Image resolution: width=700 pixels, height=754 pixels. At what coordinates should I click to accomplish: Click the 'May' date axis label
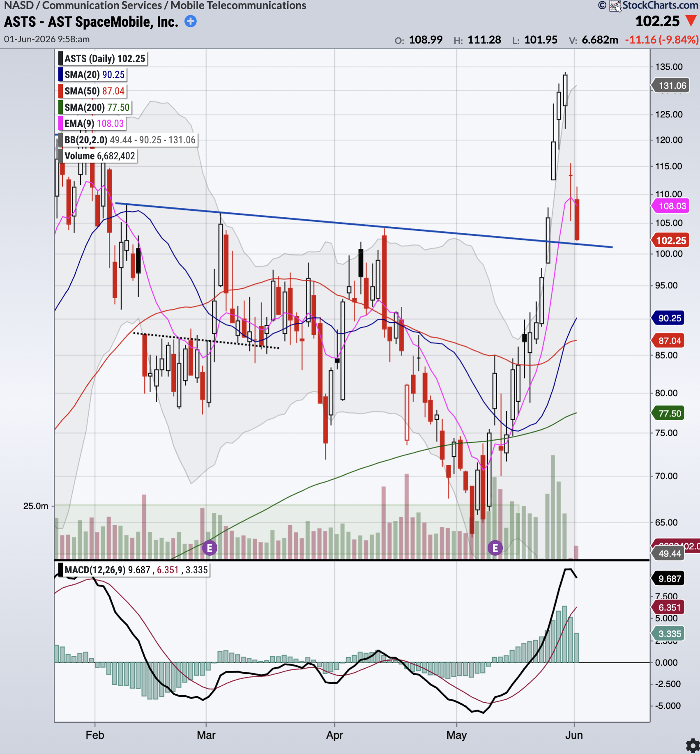(456, 735)
